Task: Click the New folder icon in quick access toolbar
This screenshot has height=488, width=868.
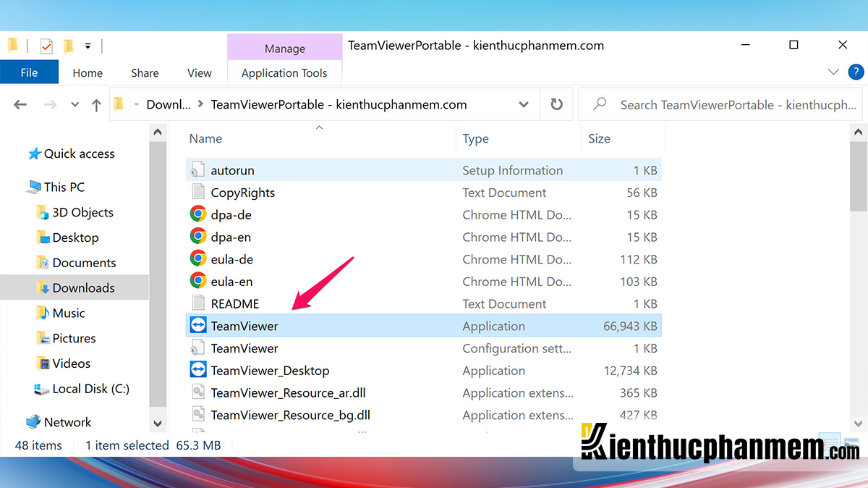Action: [x=68, y=46]
